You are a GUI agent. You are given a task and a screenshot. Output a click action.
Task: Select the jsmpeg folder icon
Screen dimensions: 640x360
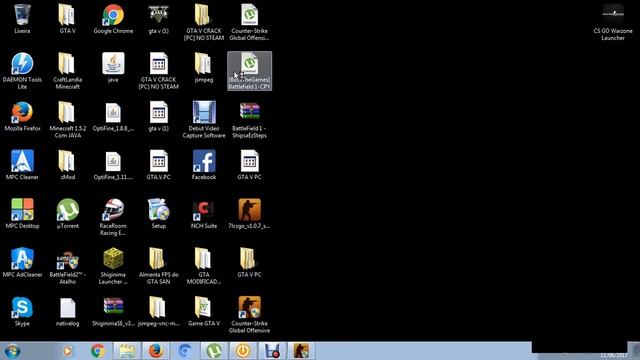coord(204,68)
